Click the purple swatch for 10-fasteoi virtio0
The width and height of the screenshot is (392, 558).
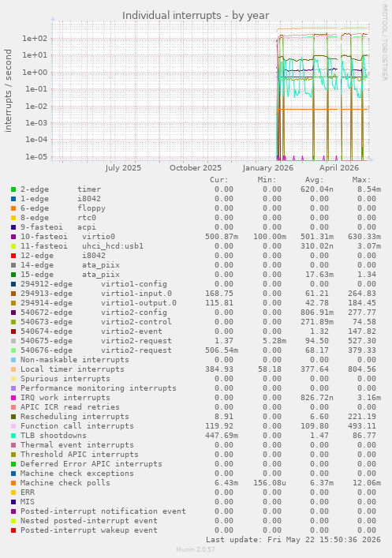[x=13, y=237]
